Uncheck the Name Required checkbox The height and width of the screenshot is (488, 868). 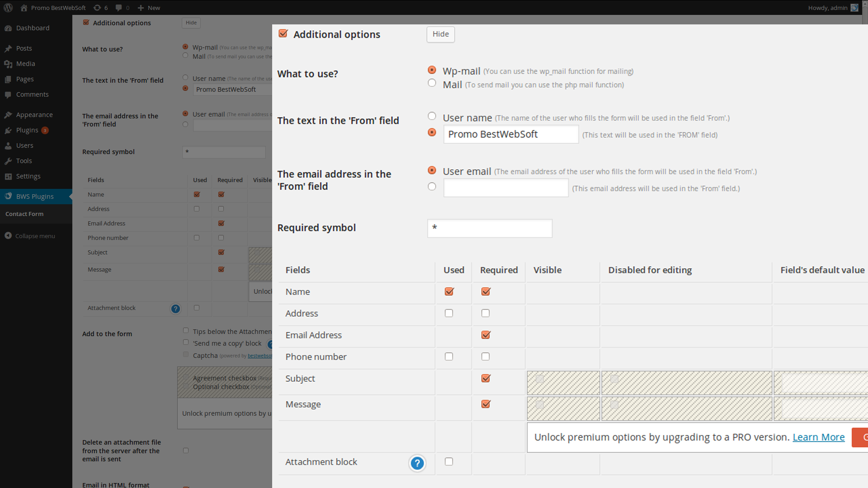(x=486, y=291)
